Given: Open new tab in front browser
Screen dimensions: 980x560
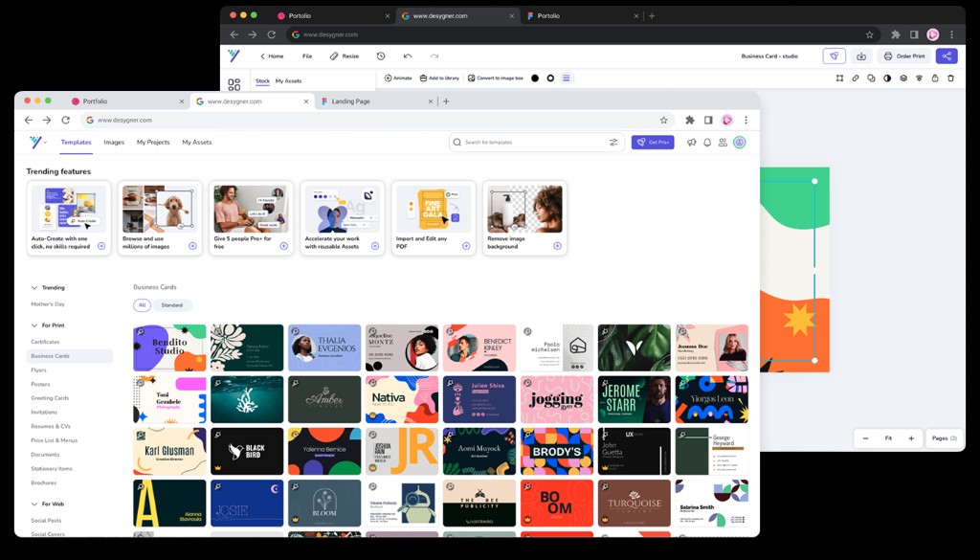Looking at the screenshot, I should tap(446, 101).
